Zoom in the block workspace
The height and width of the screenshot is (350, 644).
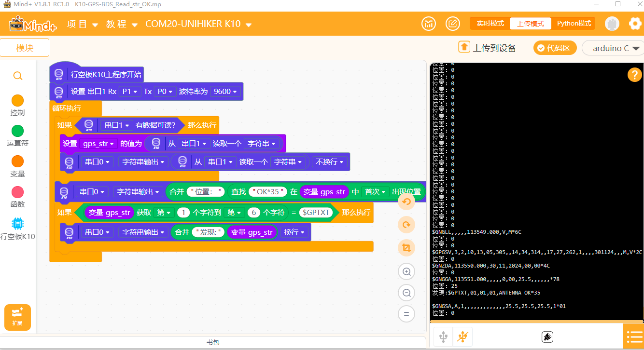click(406, 272)
